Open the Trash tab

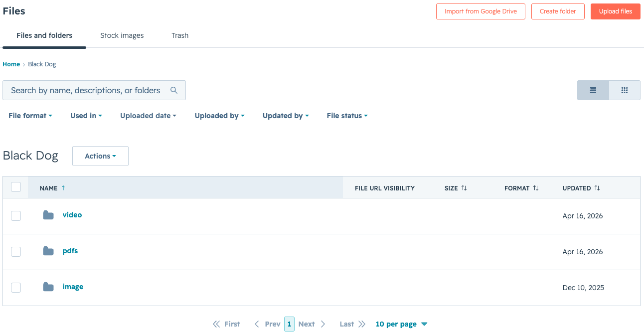tap(180, 35)
